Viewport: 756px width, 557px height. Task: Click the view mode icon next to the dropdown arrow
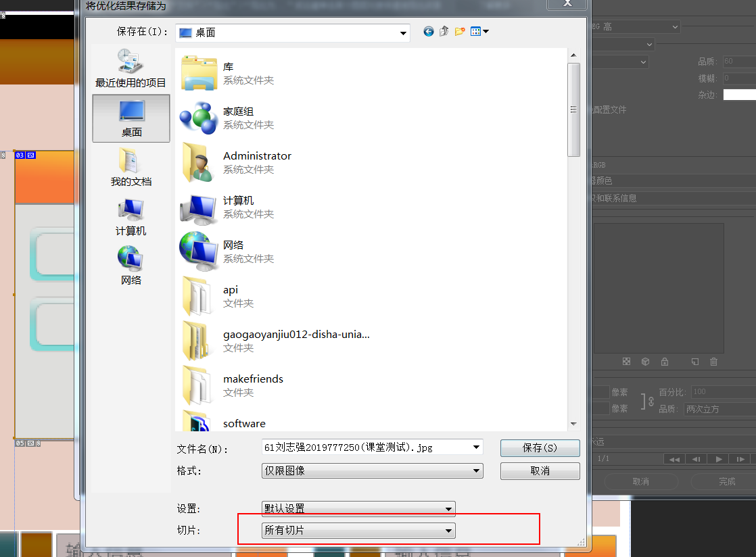(x=475, y=31)
